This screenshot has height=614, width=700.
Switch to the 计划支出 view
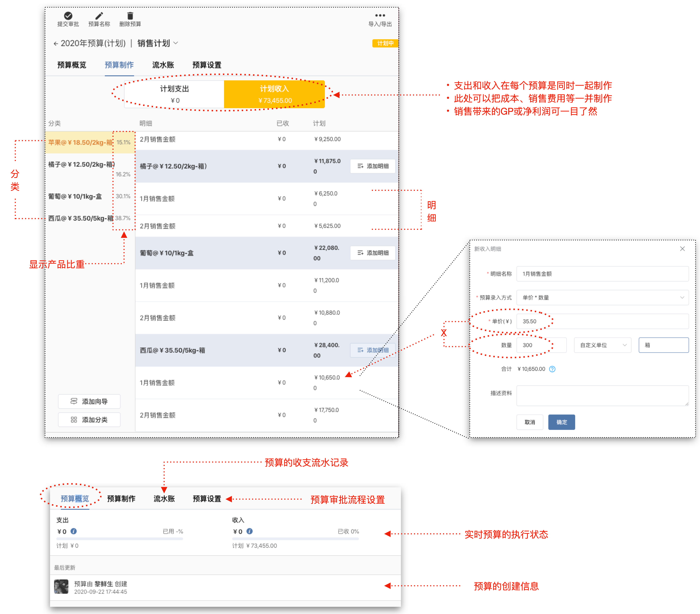tap(174, 94)
